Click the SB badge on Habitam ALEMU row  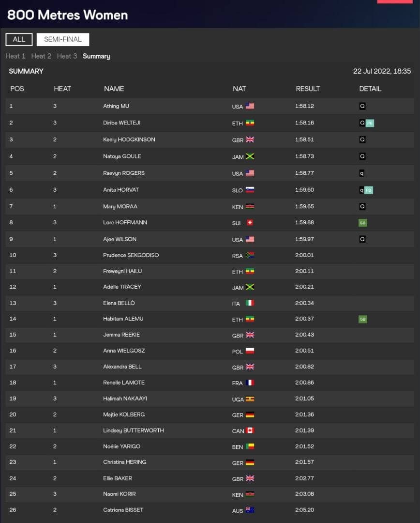(x=363, y=319)
